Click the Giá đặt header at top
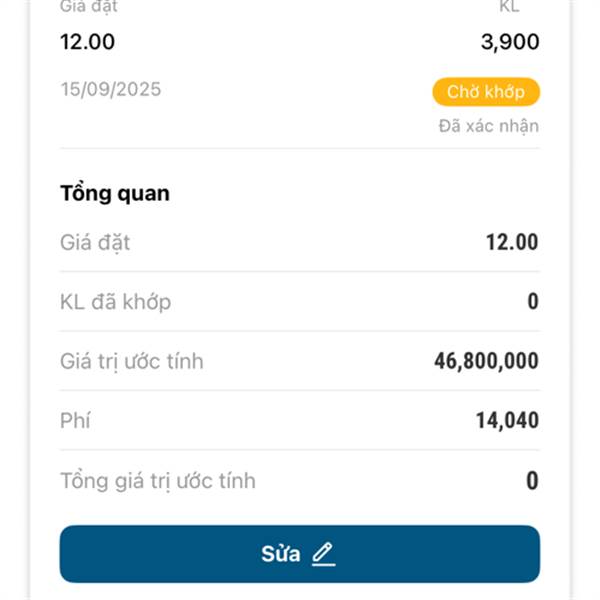The width and height of the screenshot is (600, 600). pyautogui.click(x=88, y=6)
